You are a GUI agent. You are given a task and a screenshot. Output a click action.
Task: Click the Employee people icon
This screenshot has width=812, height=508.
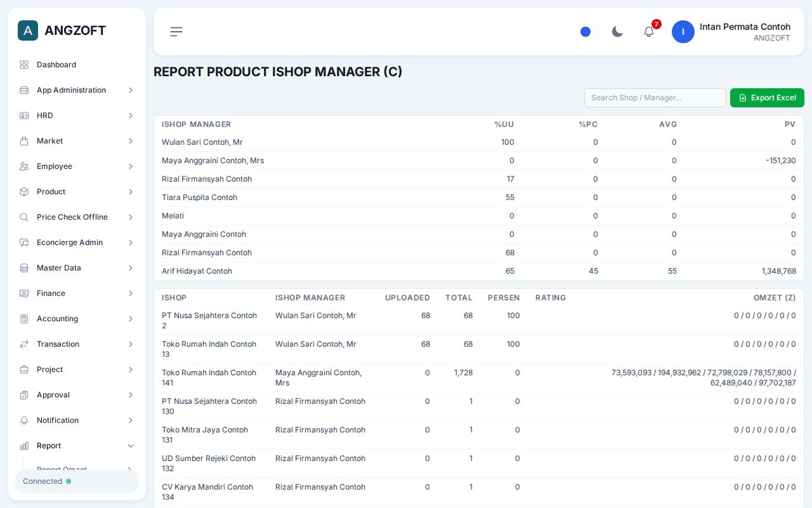coord(24,166)
